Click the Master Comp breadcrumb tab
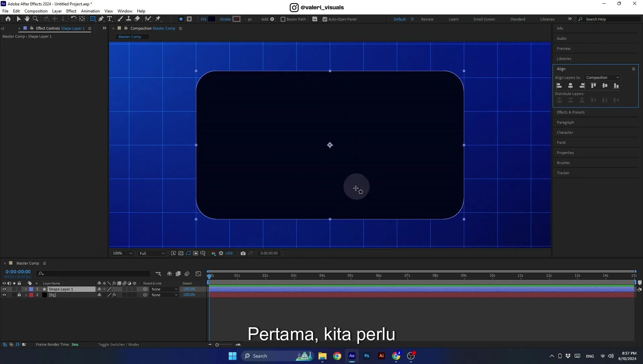 pos(130,37)
